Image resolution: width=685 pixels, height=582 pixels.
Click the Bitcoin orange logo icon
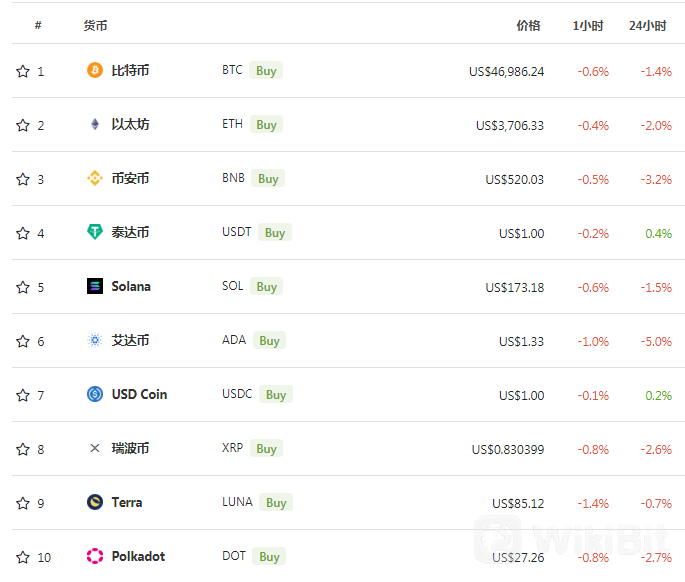[95, 70]
